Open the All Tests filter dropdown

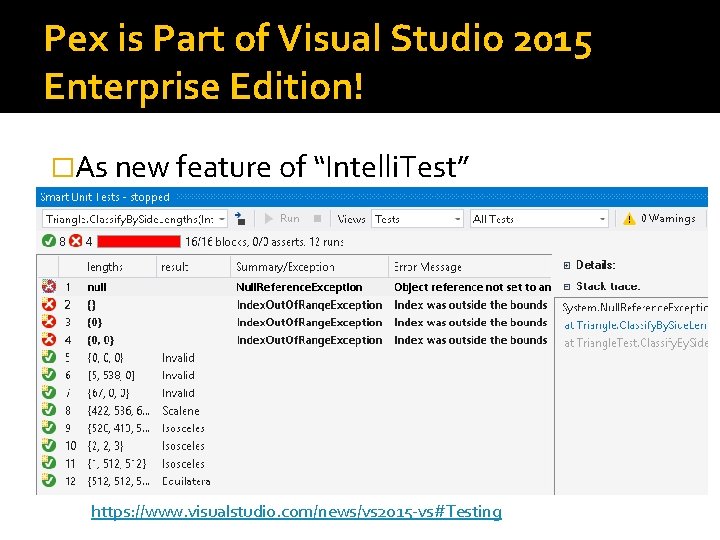pos(539,219)
